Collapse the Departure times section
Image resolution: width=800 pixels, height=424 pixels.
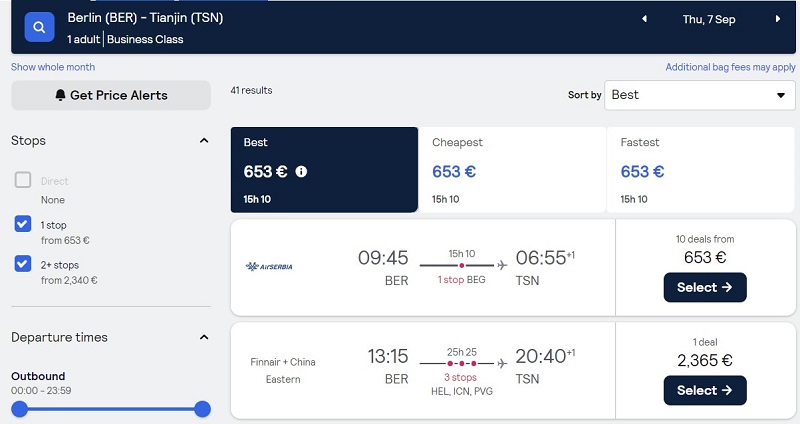[x=204, y=337]
